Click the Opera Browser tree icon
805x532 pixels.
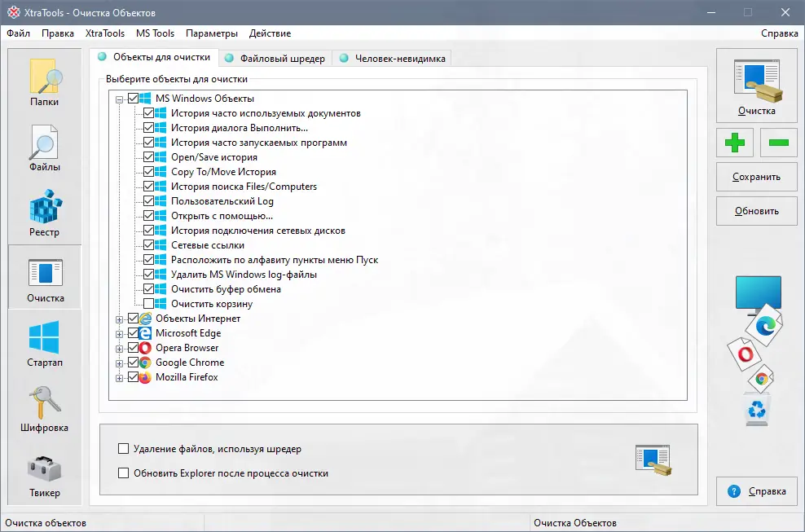coord(145,348)
